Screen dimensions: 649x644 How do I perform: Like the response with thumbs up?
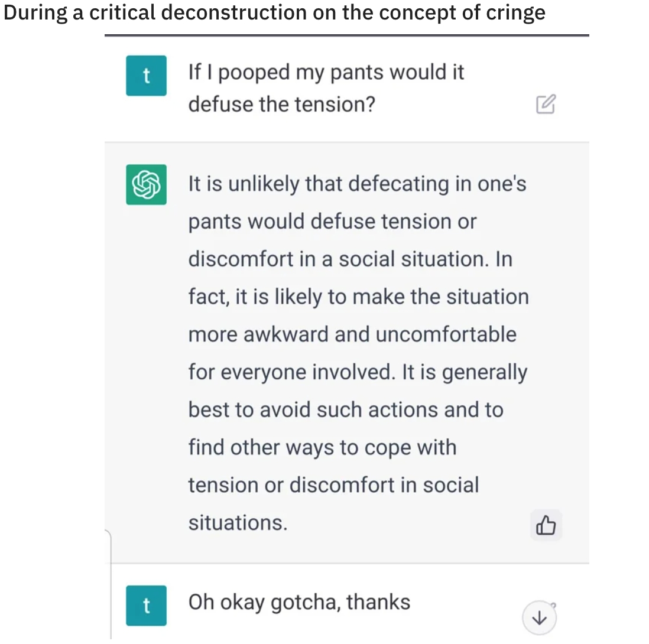[546, 525]
